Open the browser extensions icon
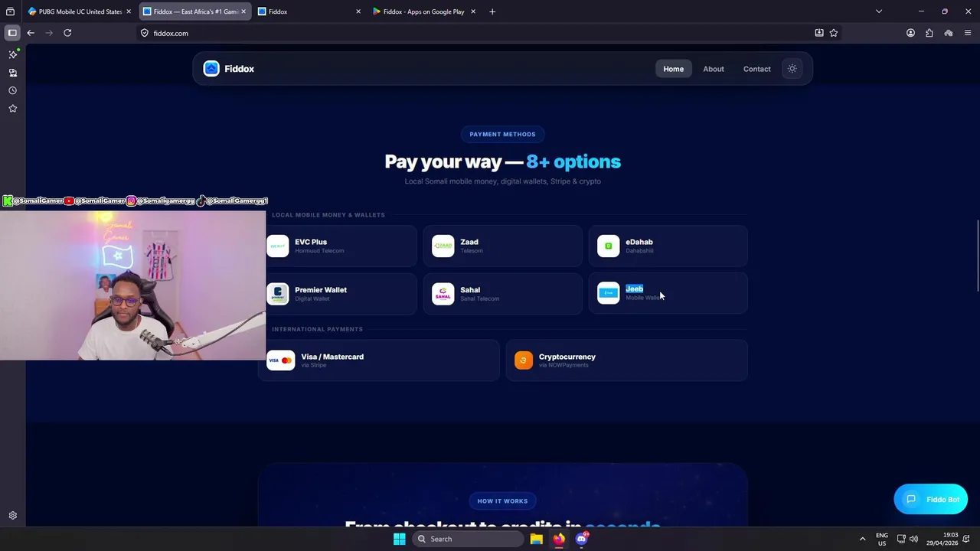 click(929, 33)
